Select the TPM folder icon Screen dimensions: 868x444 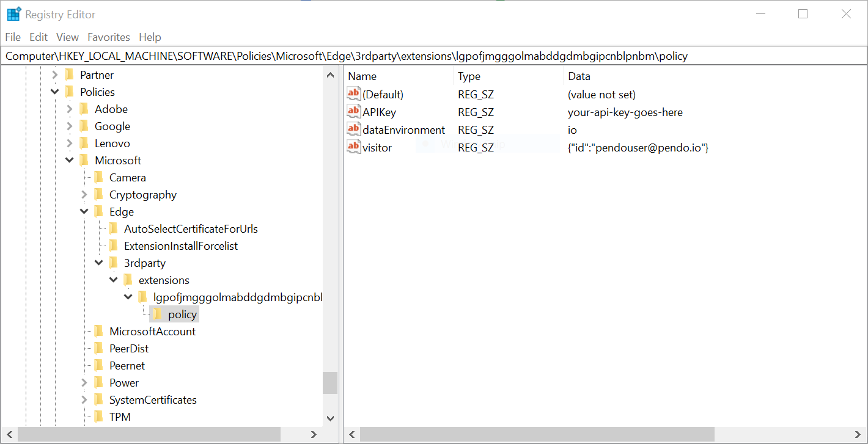pyautogui.click(x=98, y=417)
